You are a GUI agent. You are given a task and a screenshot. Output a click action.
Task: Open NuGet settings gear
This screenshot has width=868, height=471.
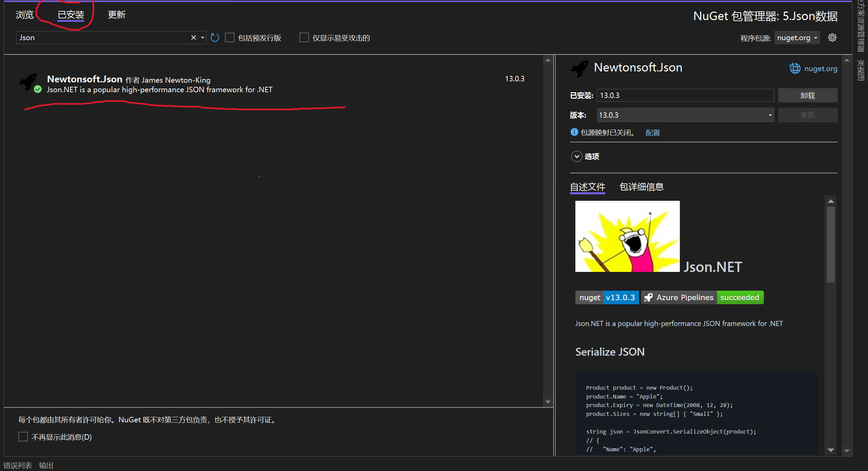tap(832, 37)
